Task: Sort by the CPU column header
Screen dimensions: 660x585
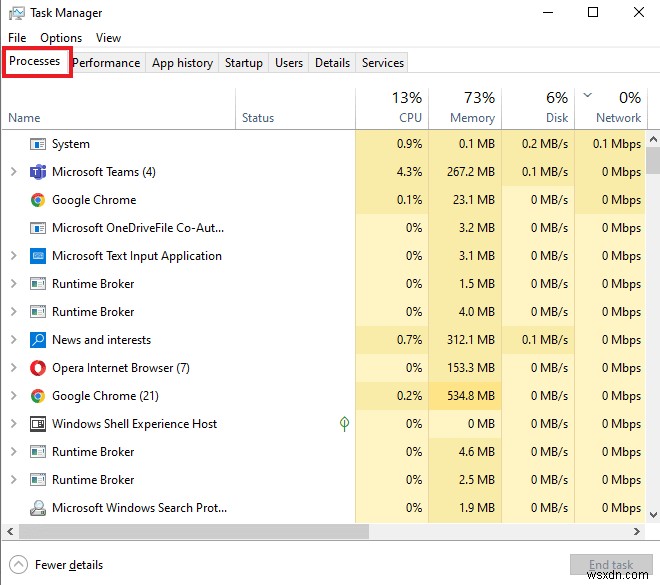Action: click(392, 109)
